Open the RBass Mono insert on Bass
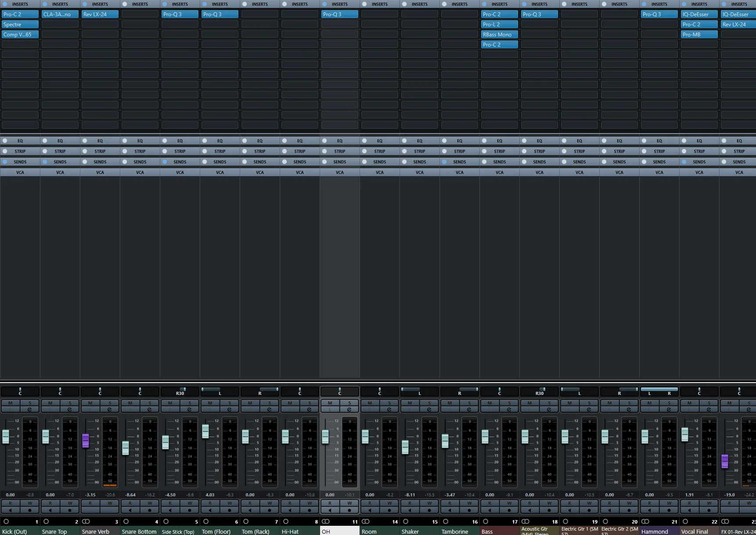Screen dimensions: 756x535 500,35
